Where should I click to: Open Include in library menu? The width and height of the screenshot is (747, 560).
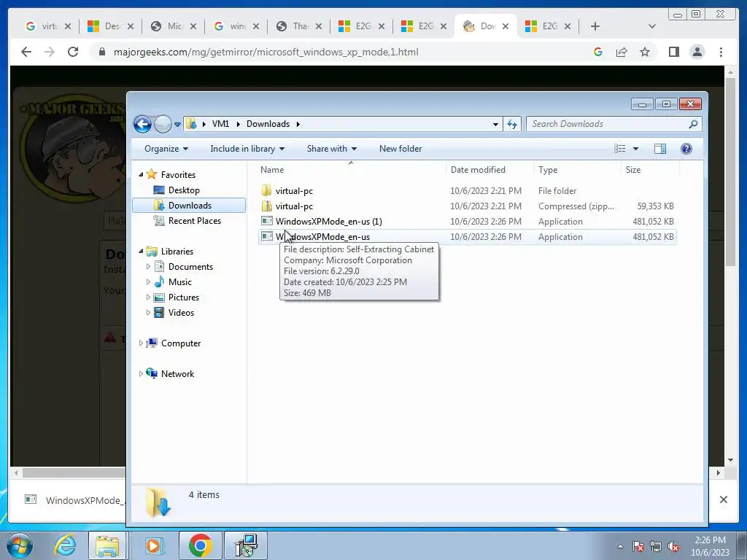pyautogui.click(x=247, y=149)
